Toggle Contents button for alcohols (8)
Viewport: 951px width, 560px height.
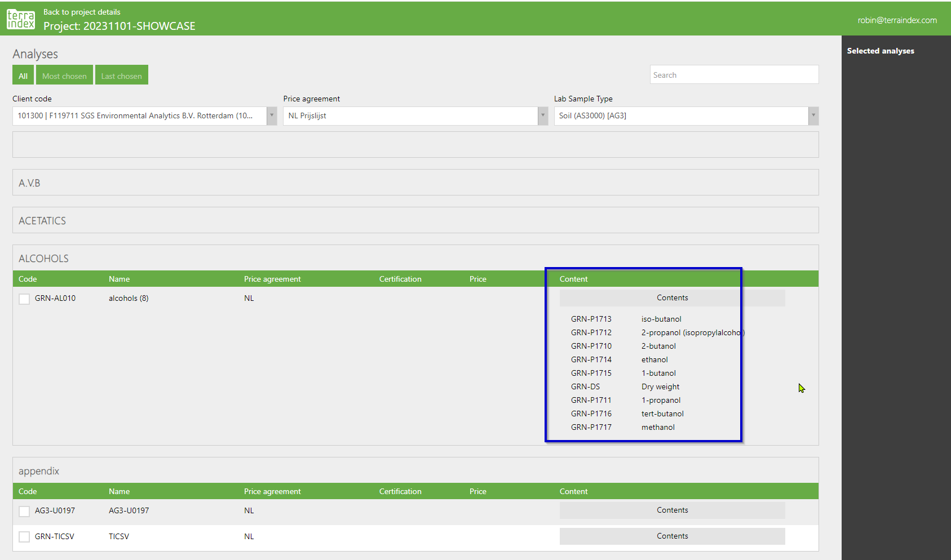point(672,298)
